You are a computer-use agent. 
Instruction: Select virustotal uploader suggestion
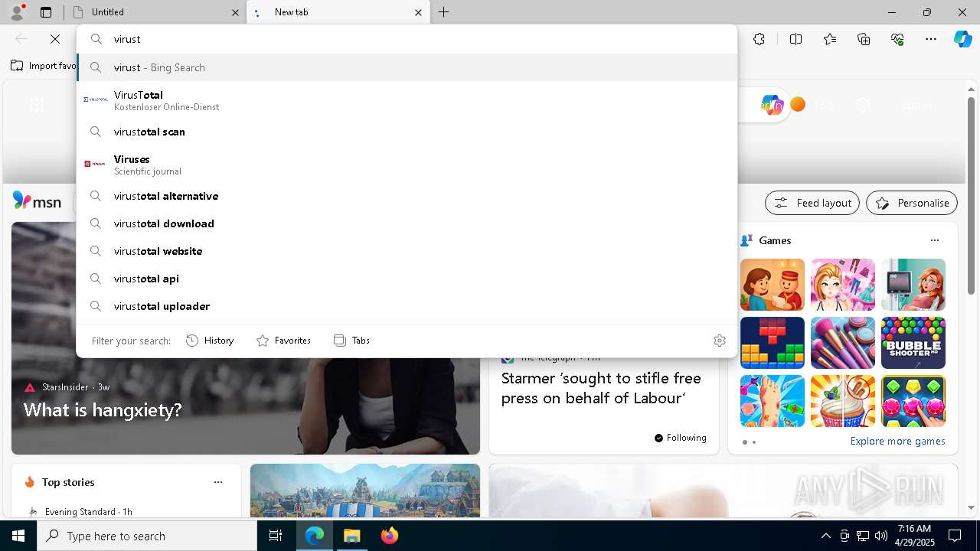point(407,306)
